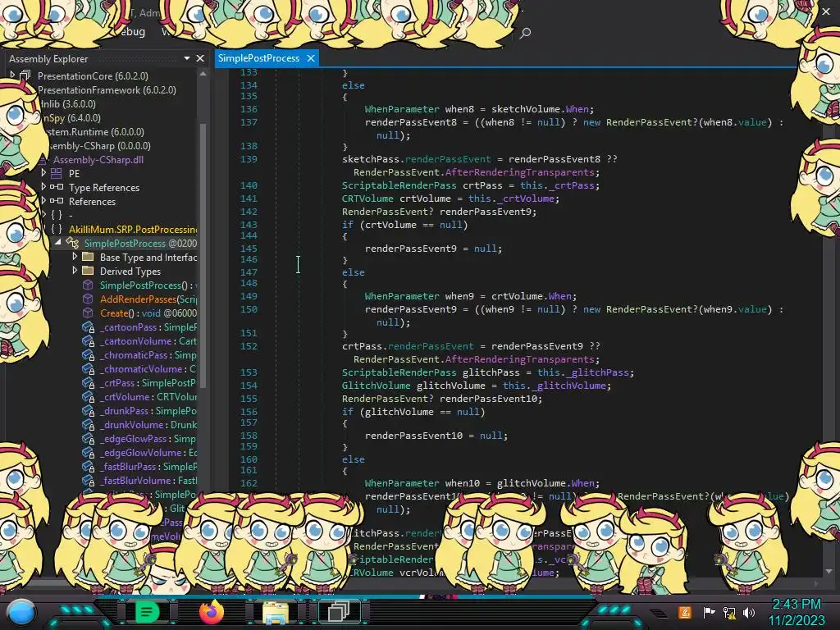Click the stacked windows taskbar icon
Image resolution: width=840 pixels, height=630 pixels.
[x=339, y=611]
